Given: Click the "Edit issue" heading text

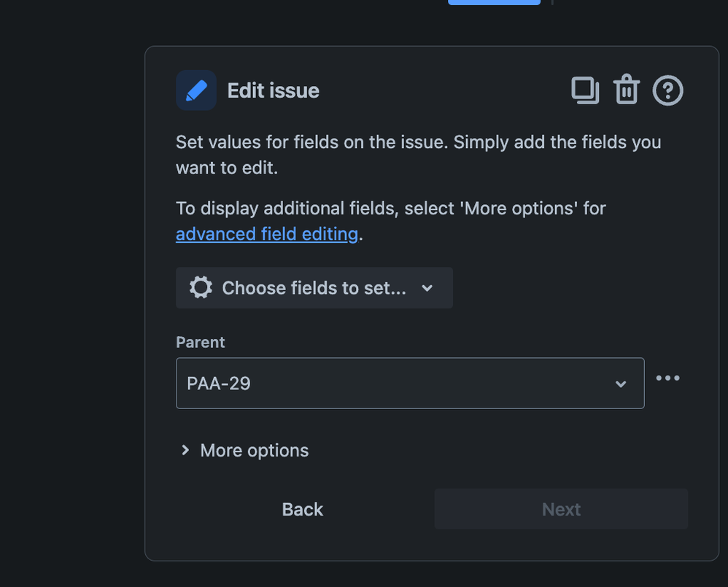Looking at the screenshot, I should point(274,90).
